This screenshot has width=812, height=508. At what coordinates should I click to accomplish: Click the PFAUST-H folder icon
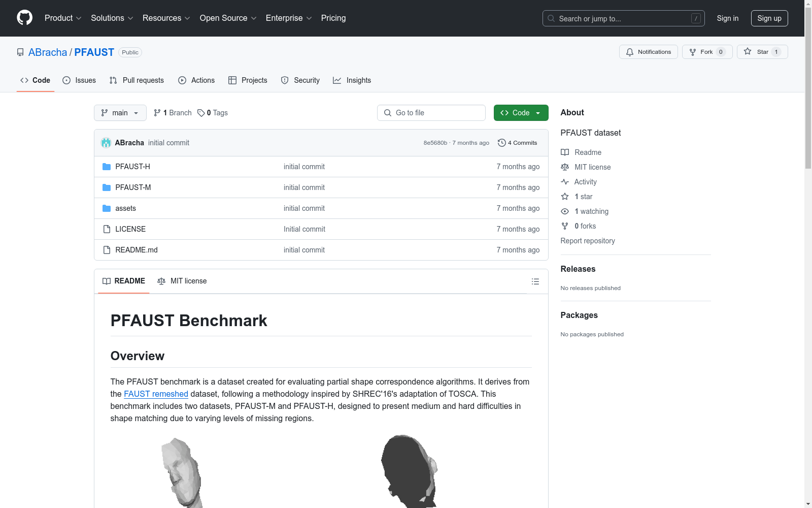[x=107, y=167]
